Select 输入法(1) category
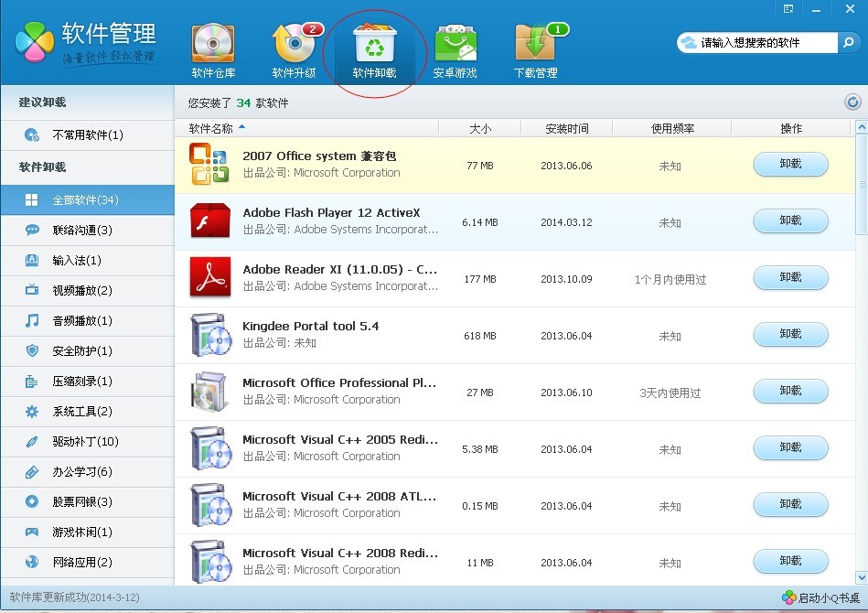 click(x=88, y=260)
